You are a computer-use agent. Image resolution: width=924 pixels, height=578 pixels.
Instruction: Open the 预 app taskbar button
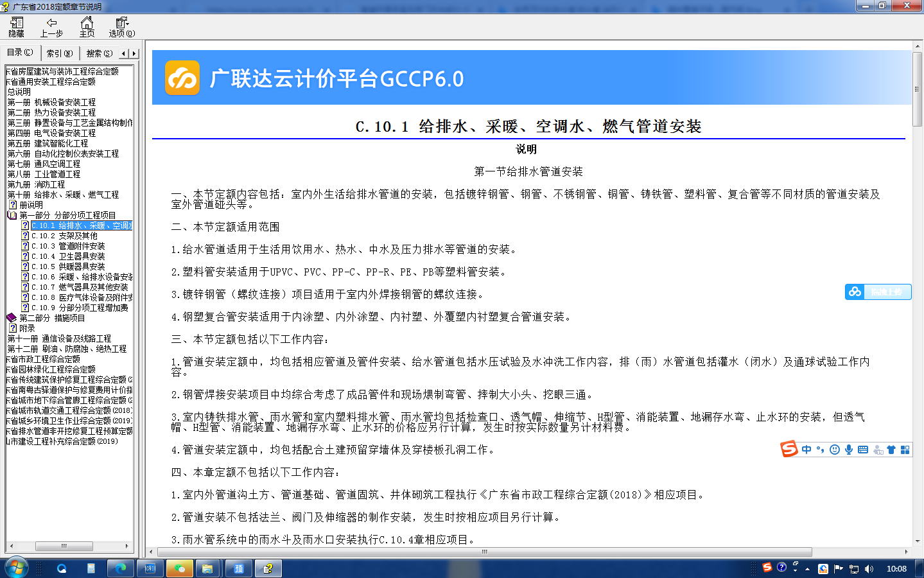click(238, 568)
